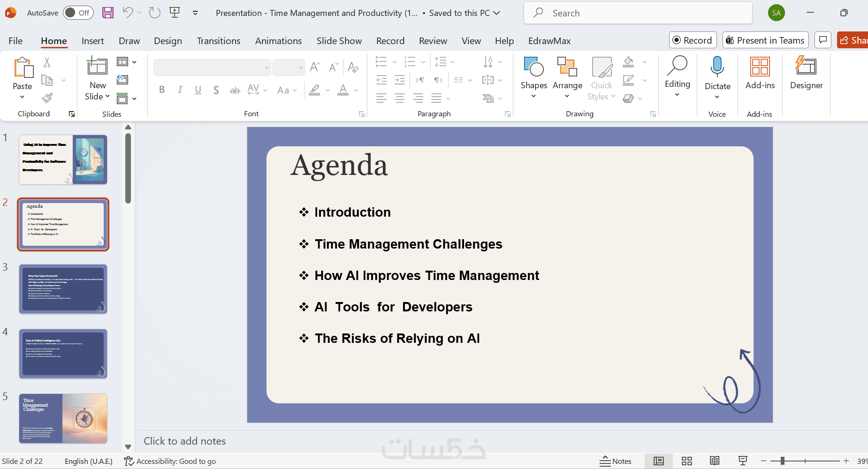Click the Start From Beginning presentation icon
This screenshot has height=469, width=868.
click(175, 13)
